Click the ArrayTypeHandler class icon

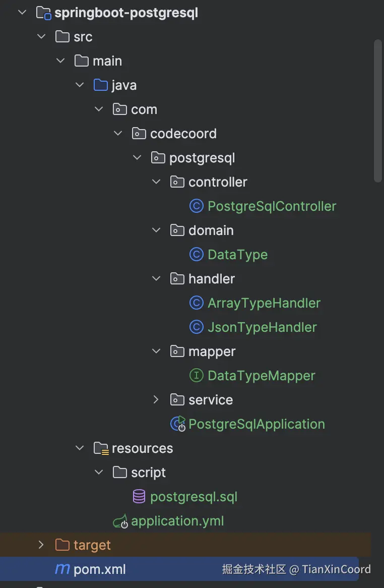pyautogui.click(x=196, y=303)
